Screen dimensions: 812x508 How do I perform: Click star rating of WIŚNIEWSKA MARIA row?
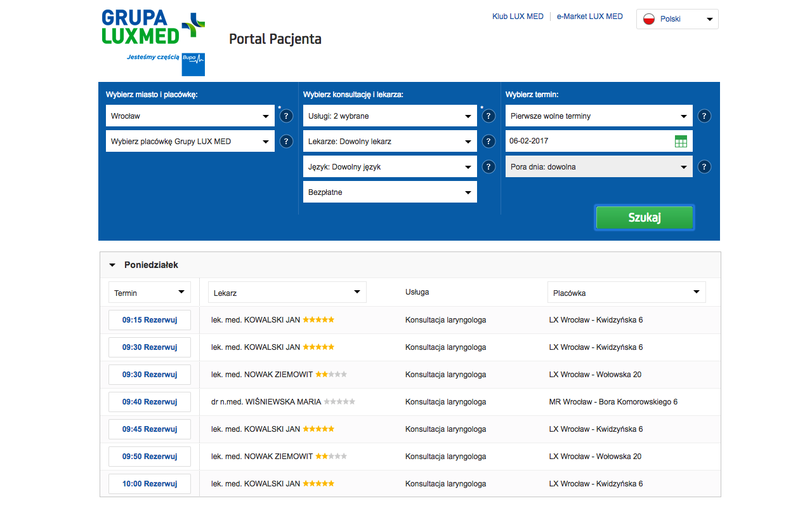pos(339,401)
